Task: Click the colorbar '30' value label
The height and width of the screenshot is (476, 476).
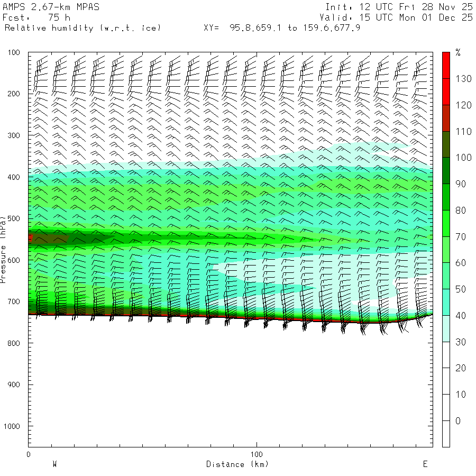Action: (x=461, y=342)
